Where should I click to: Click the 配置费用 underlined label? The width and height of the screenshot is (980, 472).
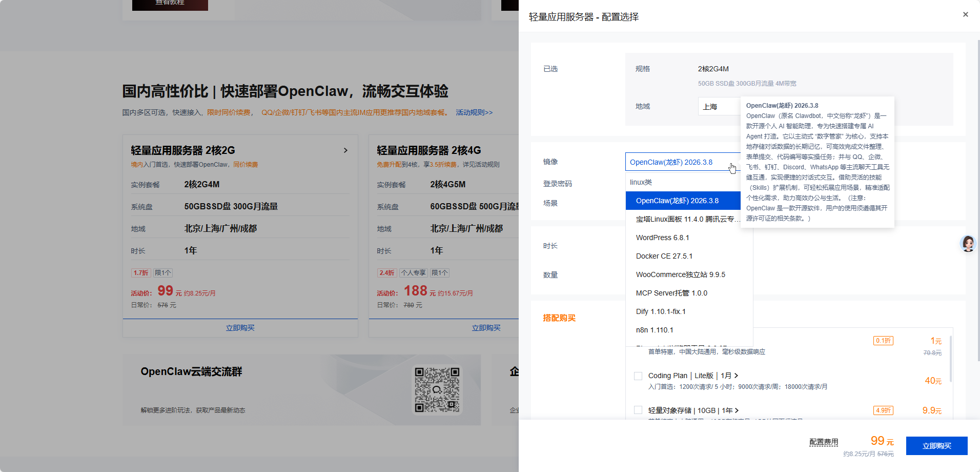point(824,442)
